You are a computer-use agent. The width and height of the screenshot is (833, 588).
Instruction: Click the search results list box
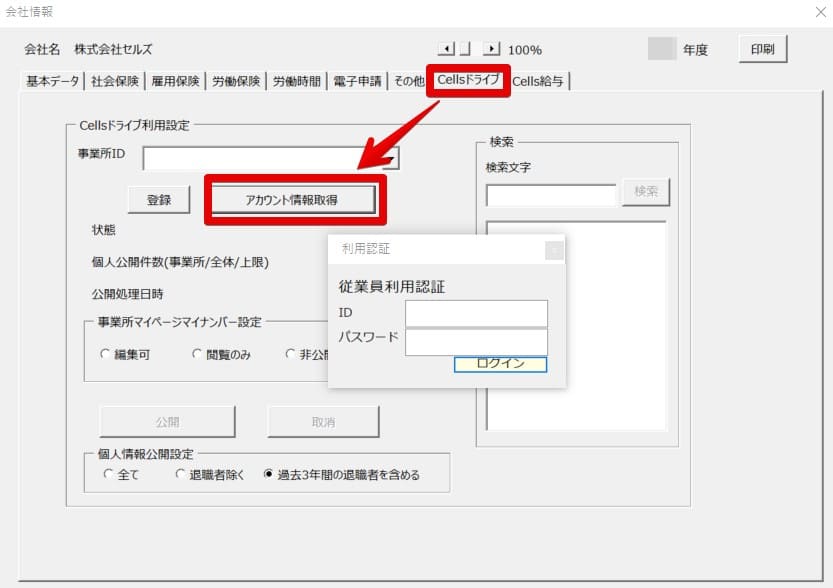[576, 326]
